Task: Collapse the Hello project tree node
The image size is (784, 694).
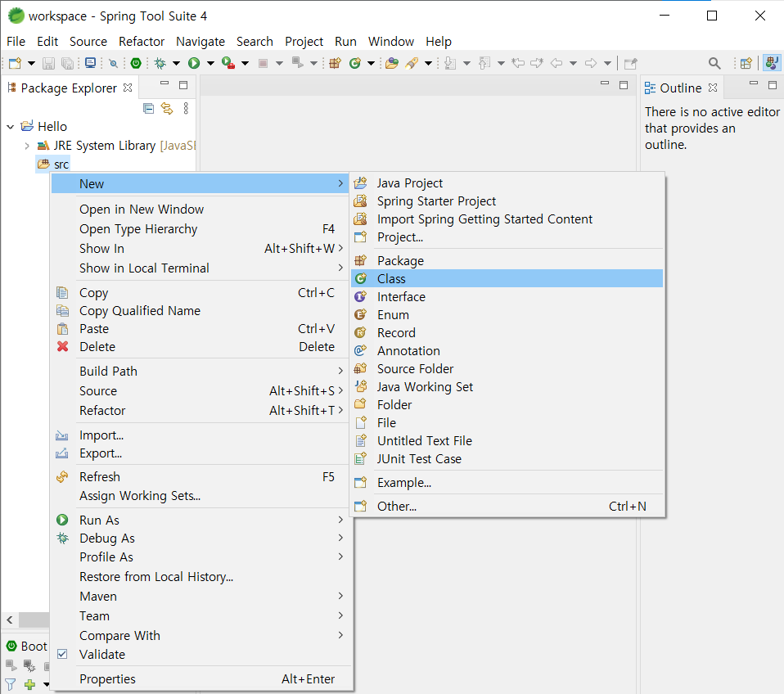Action: tap(10, 127)
